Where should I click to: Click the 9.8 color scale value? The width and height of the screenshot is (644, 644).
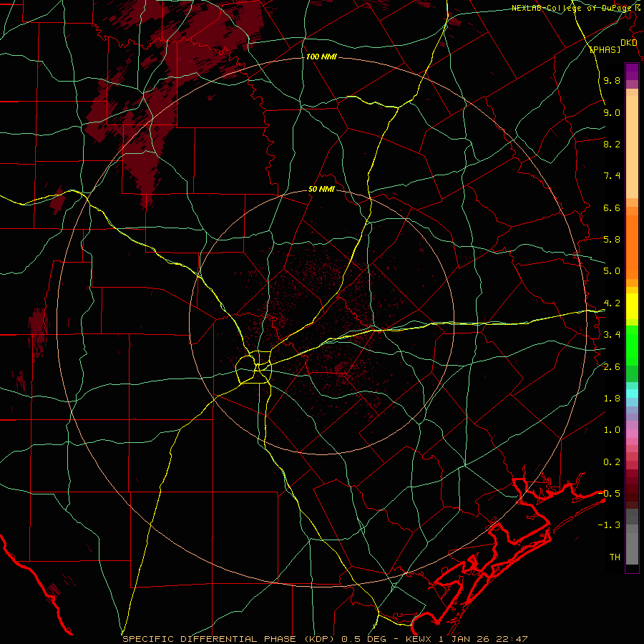612,80
